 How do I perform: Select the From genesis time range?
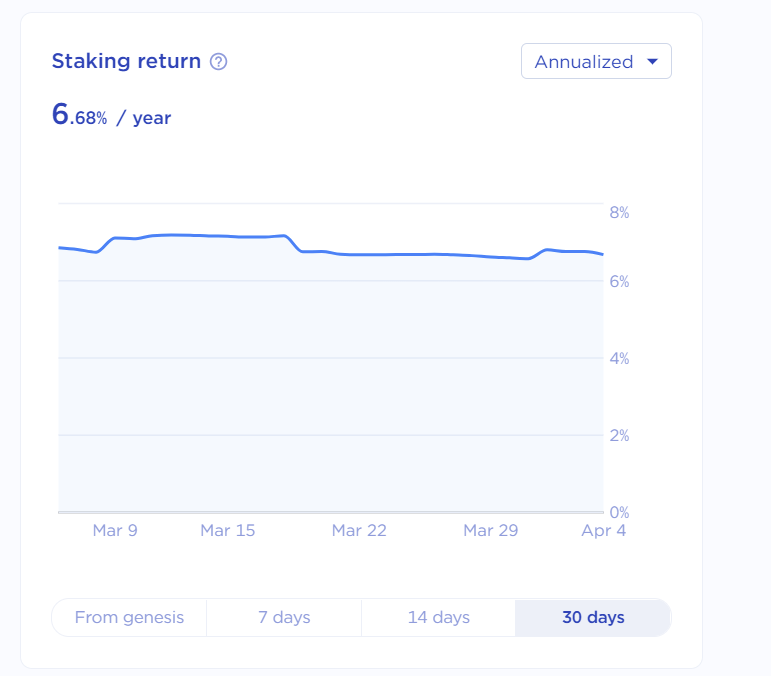point(129,618)
